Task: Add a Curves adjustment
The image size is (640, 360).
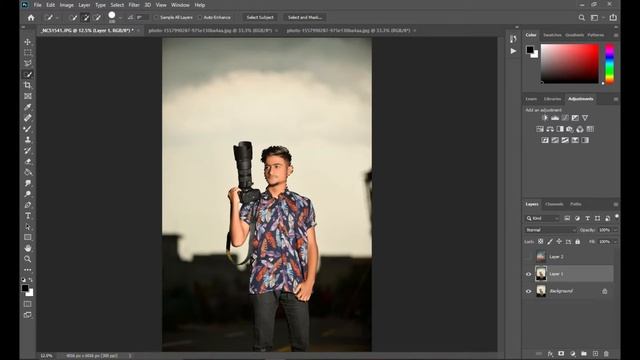Action: coord(565,118)
